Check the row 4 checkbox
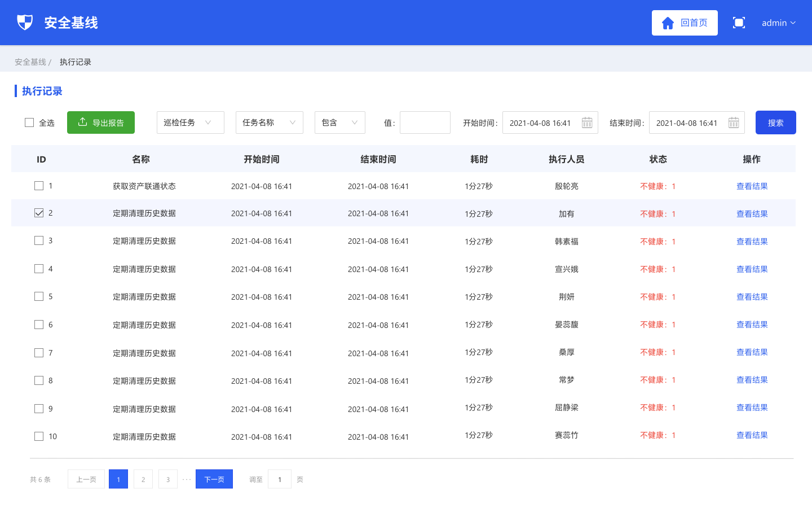Viewport: 812px width, 508px height. click(x=39, y=269)
